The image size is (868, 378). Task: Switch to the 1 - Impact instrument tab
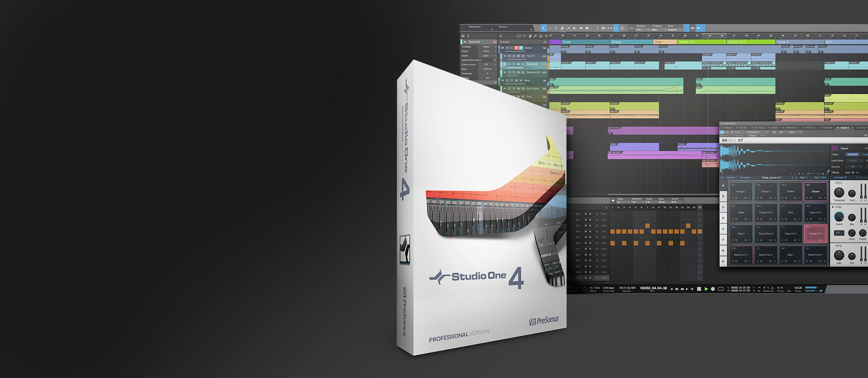727,127
